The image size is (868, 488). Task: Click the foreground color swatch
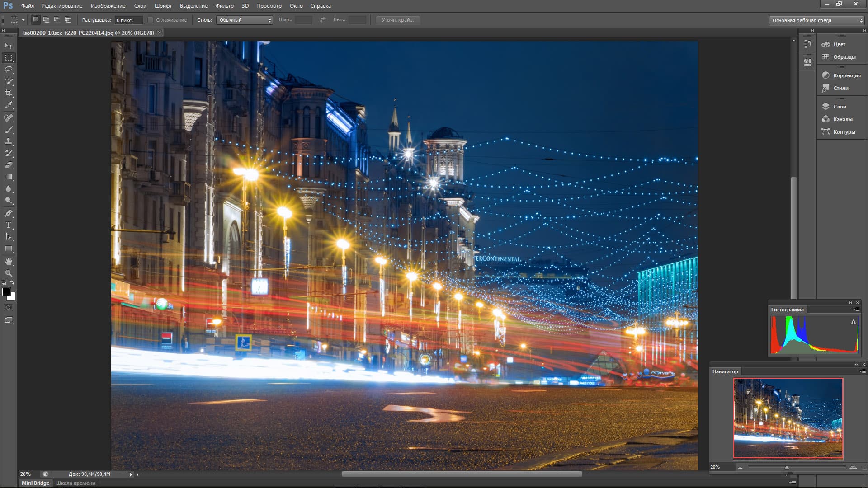pos(6,292)
